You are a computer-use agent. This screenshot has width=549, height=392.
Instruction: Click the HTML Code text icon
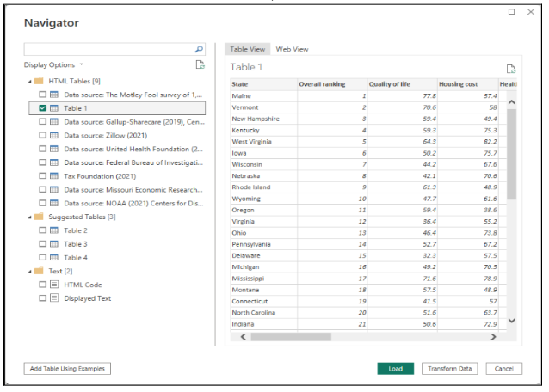pos(54,285)
